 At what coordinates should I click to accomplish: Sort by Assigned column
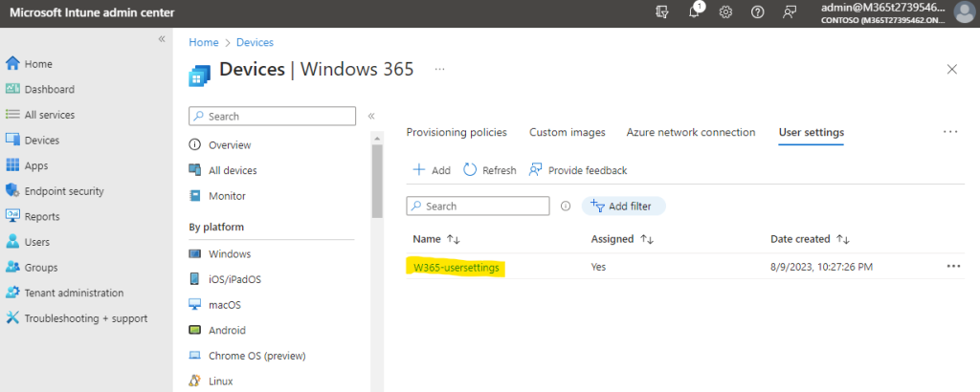[x=622, y=239]
